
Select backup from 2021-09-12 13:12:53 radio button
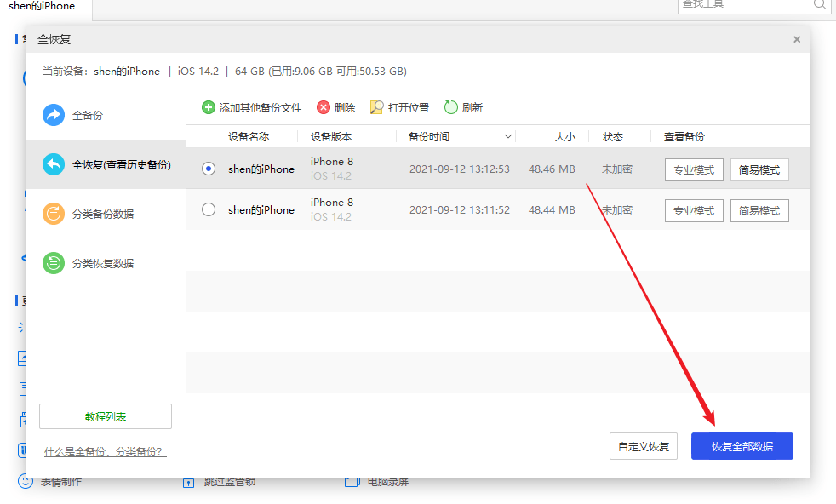pyautogui.click(x=209, y=169)
